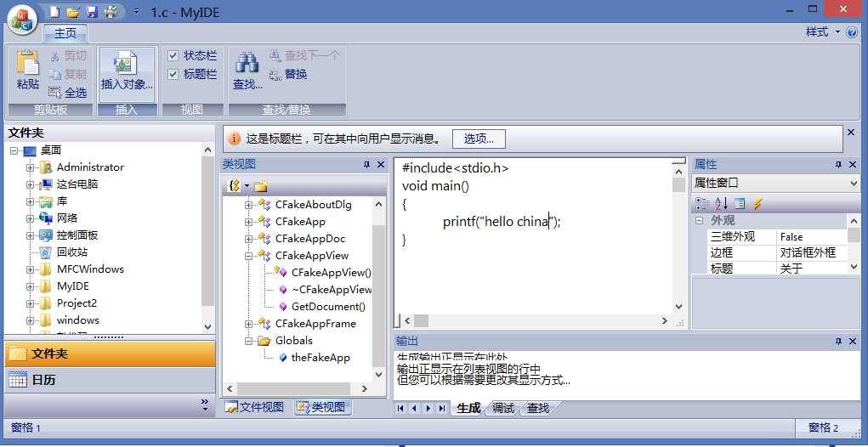Click the Save icon in quick access toolbar
Screen dimensions: 868x447
point(92,12)
